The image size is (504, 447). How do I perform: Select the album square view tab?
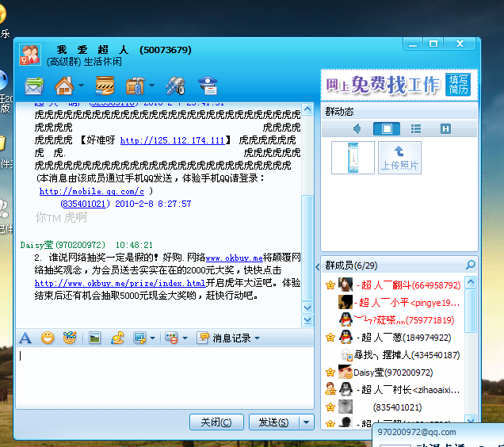tap(387, 129)
